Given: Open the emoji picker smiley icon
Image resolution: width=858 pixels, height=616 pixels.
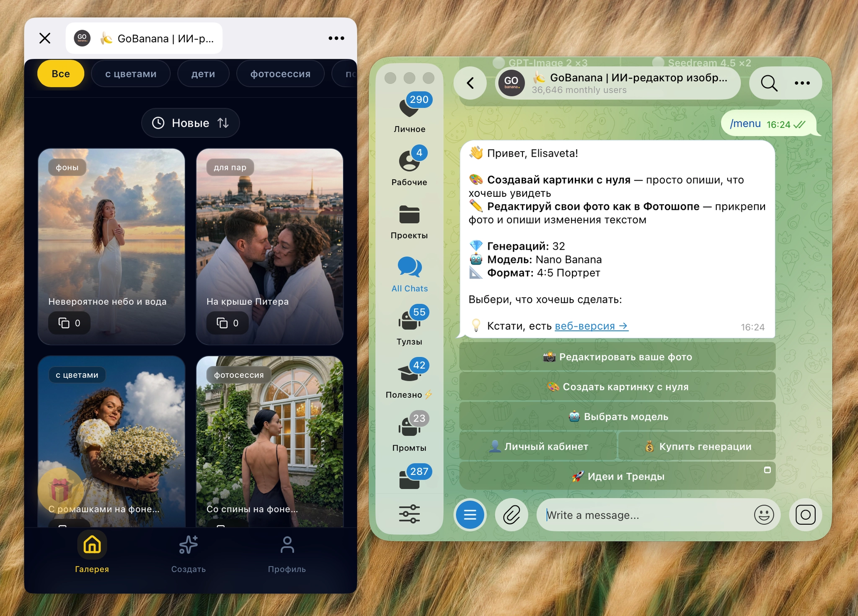Looking at the screenshot, I should [x=764, y=515].
